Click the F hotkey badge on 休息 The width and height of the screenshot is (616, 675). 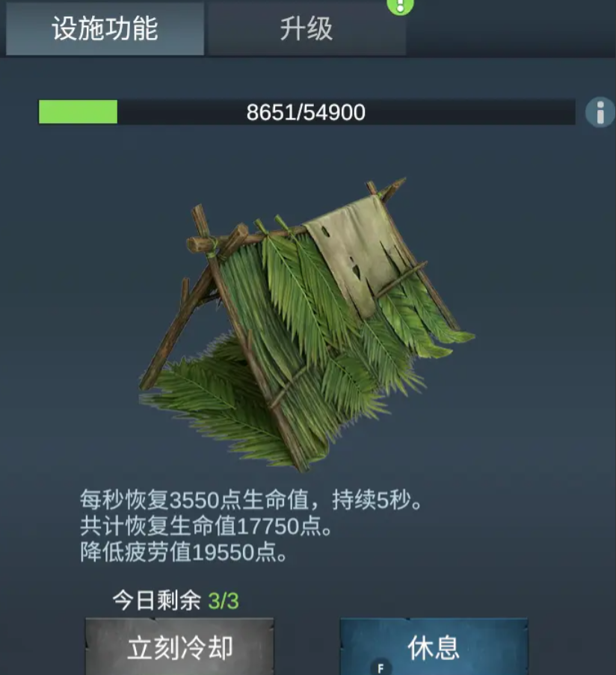381,667
